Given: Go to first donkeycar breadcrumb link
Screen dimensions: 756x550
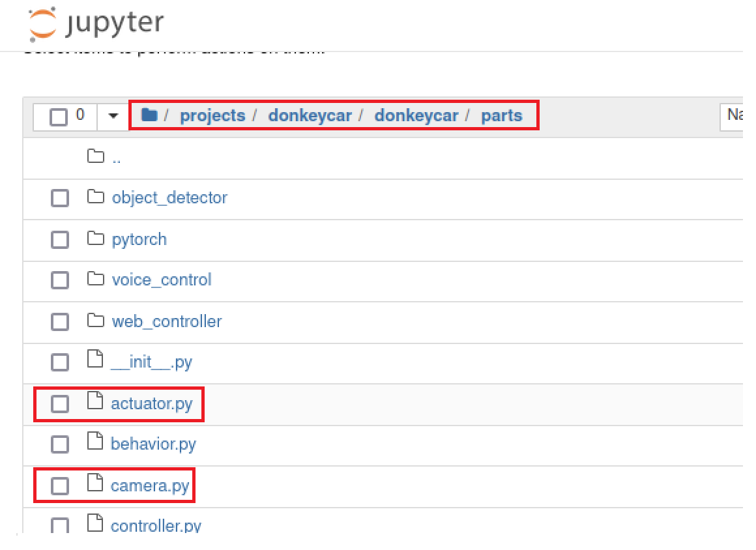Looking at the screenshot, I should point(310,115).
